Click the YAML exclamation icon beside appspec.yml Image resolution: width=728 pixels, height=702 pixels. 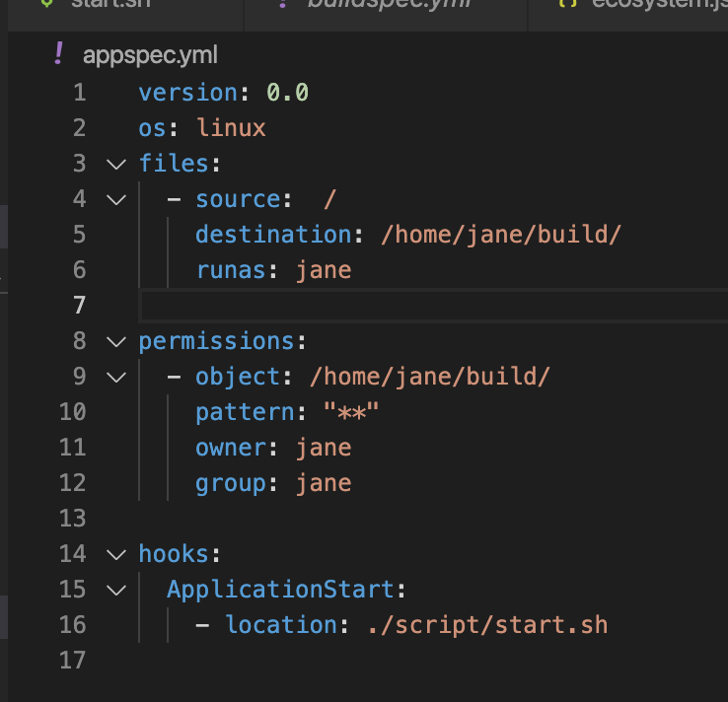[58, 54]
